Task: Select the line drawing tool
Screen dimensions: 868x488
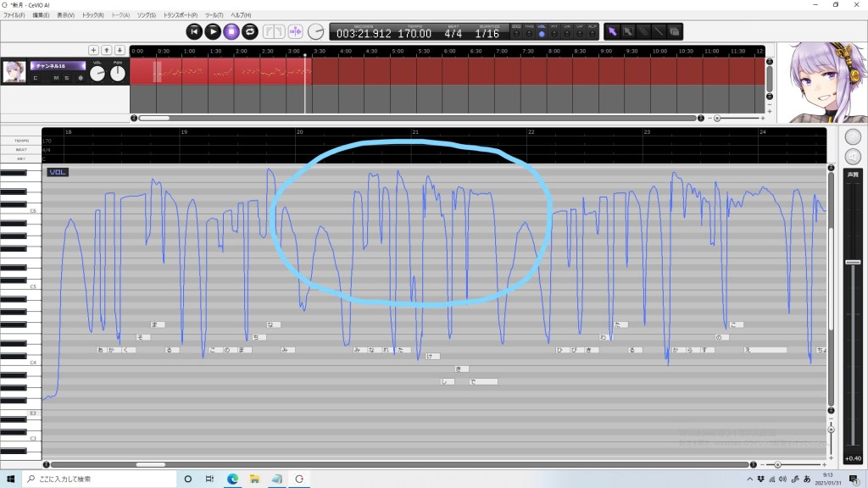Action: (659, 32)
